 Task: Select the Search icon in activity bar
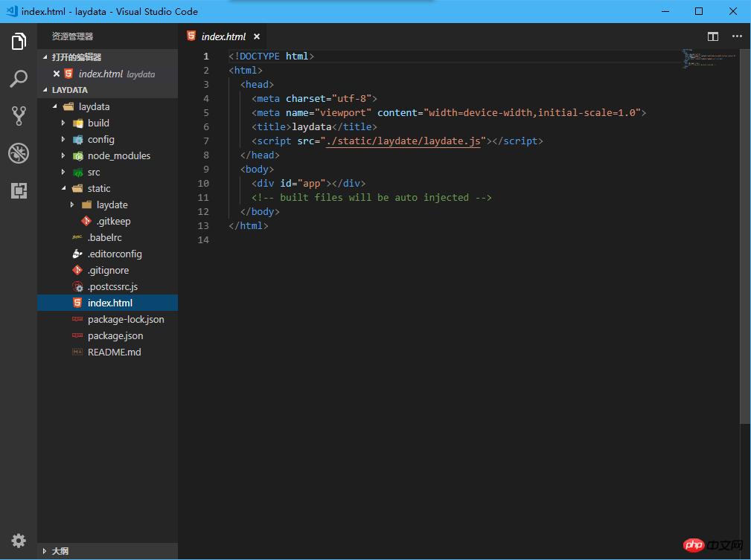(19, 79)
